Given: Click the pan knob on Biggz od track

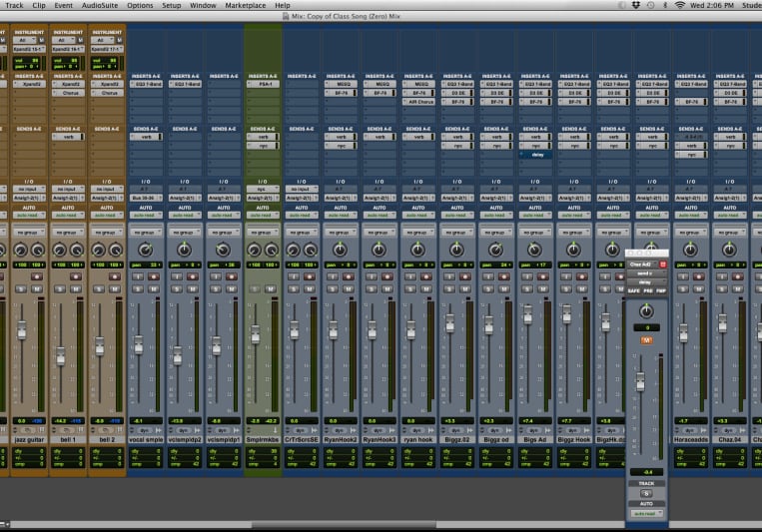Looking at the screenshot, I should (x=495, y=250).
